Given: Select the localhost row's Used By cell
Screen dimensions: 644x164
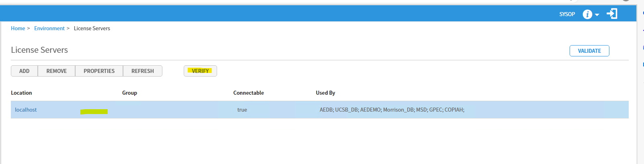Looking at the screenshot, I should 392,110.
